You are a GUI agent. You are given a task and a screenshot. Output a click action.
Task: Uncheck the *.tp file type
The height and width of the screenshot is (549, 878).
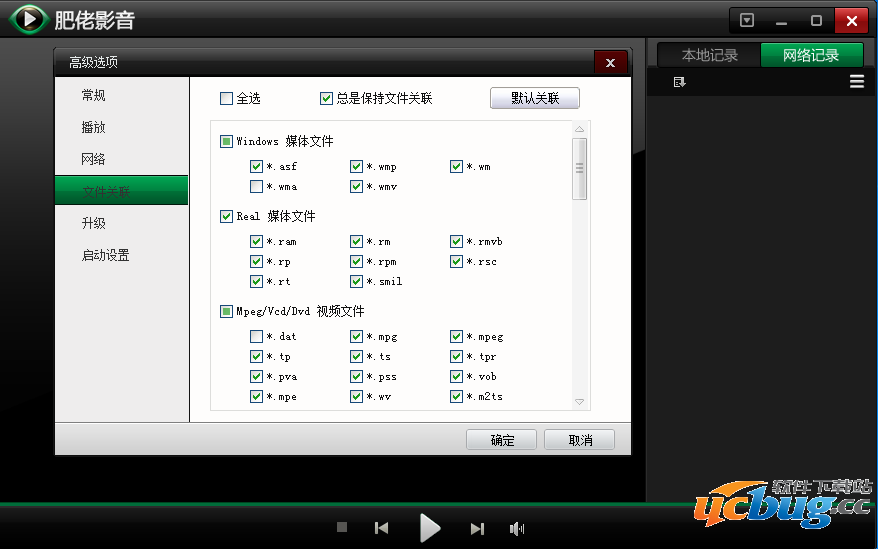tap(256, 357)
